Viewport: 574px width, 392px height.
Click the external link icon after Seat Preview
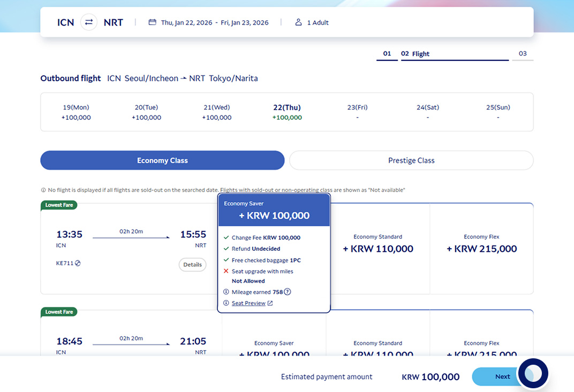point(270,303)
